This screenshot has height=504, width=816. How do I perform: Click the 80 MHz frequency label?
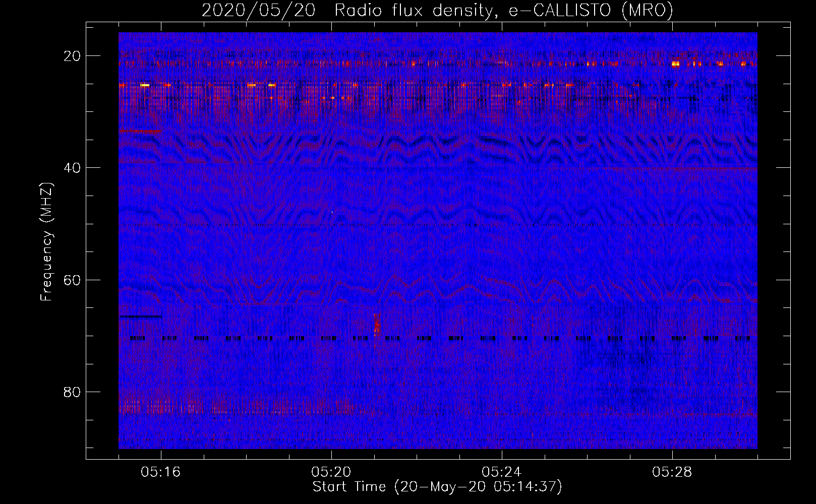(x=73, y=392)
